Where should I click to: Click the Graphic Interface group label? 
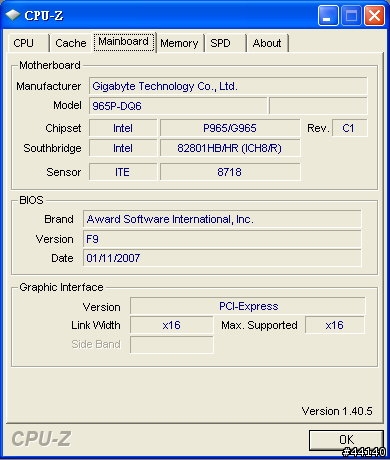pos(61,287)
